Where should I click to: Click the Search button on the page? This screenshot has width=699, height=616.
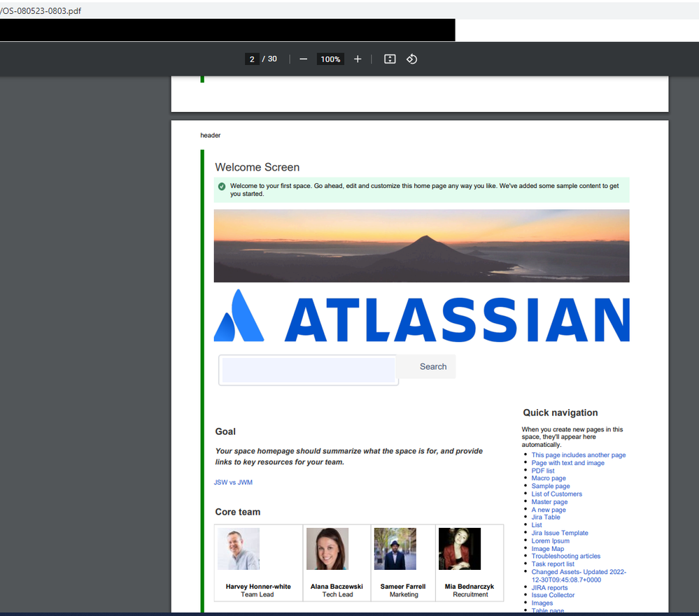coord(427,366)
